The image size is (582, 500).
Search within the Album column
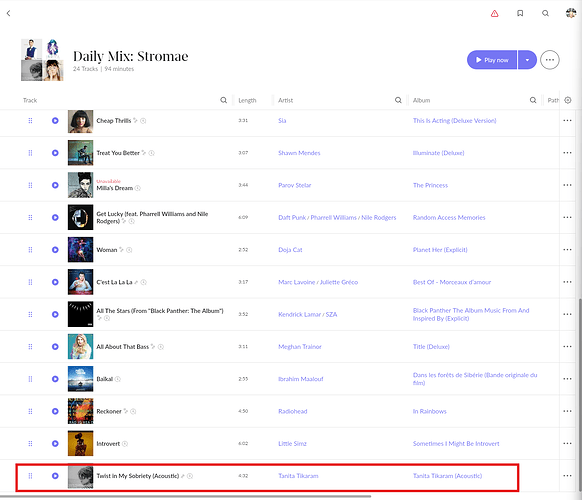click(x=533, y=100)
